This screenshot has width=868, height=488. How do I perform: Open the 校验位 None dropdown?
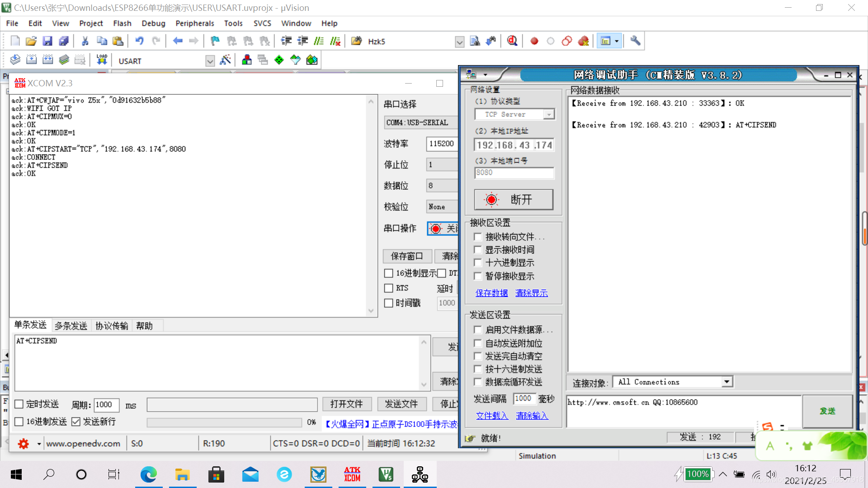(442, 207)
